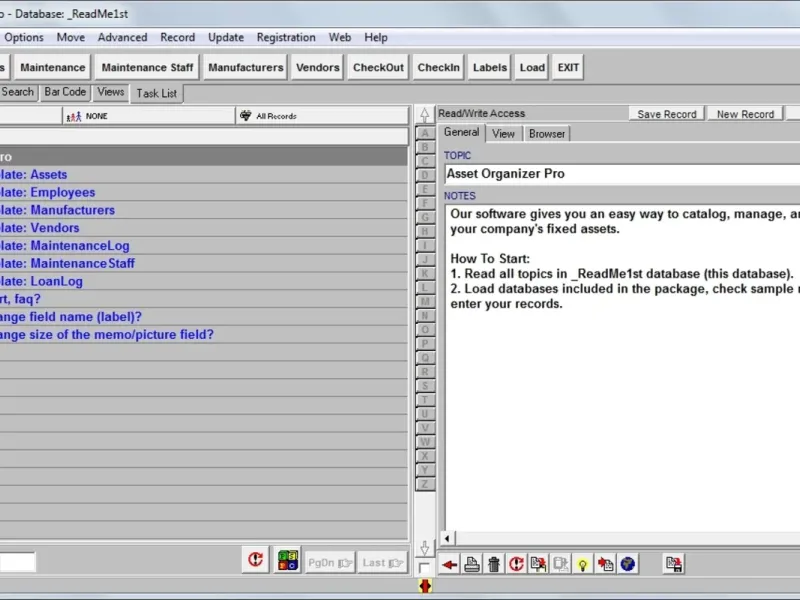
Task: Click inside the NOTES text area
Action: coord(622,367)
